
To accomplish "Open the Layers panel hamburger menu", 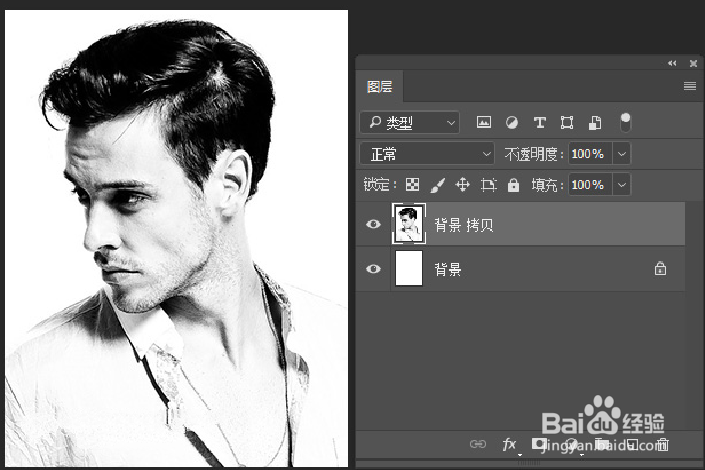I will 690,86.
